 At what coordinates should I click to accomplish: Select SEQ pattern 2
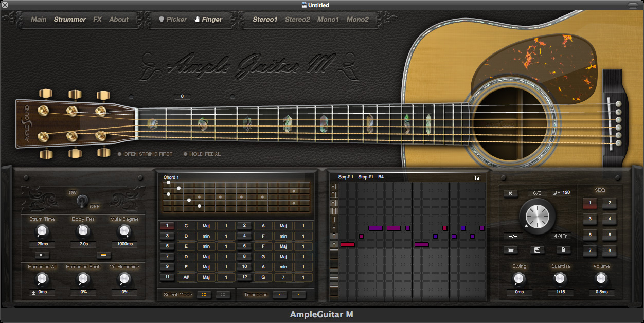coord(610,203)
